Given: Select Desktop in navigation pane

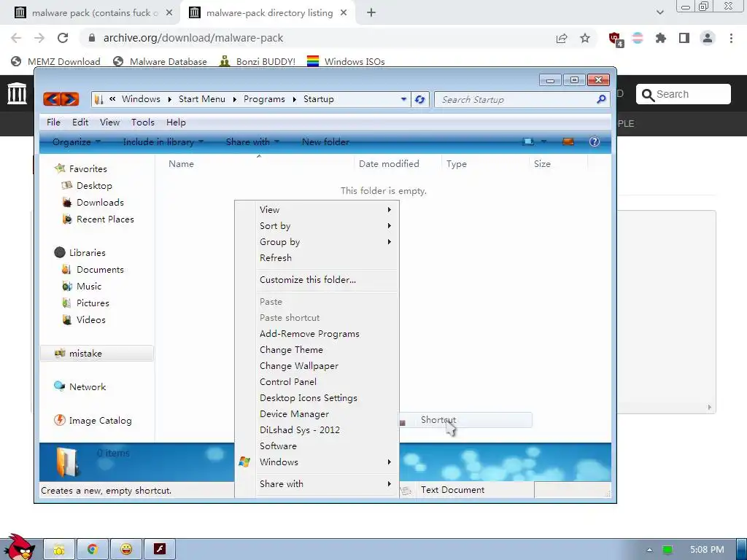Looking at the screenshot, I should (x=94, y=186).
